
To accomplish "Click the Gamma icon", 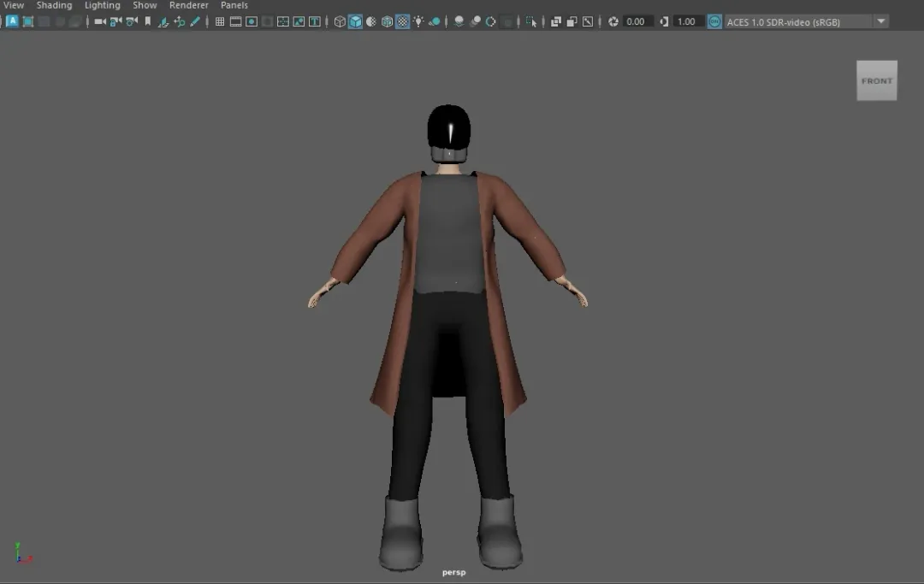I will coord(664,21).
